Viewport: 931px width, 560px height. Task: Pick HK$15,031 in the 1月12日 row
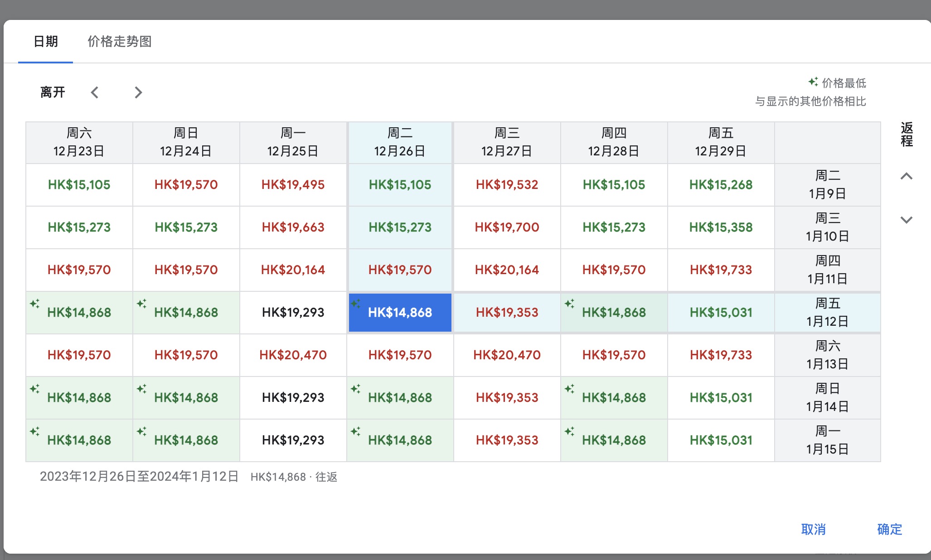(721, 313)
